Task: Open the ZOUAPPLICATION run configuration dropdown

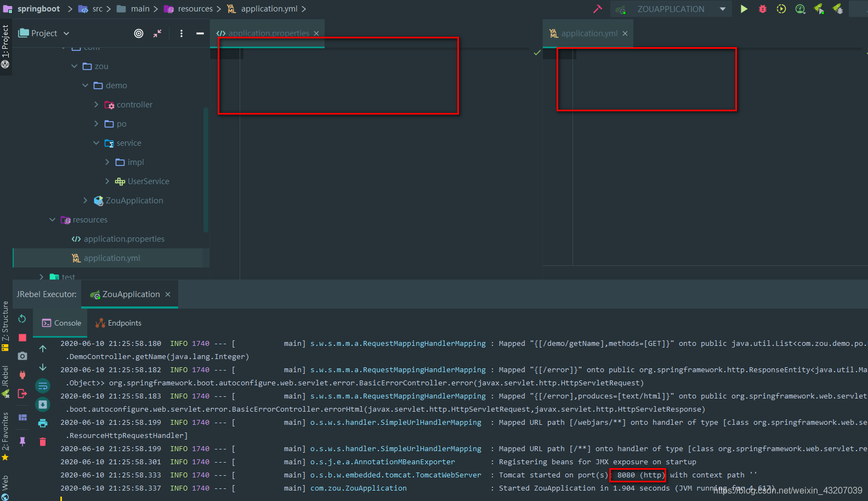Action: pyautogui.click(x=671, y=9)
